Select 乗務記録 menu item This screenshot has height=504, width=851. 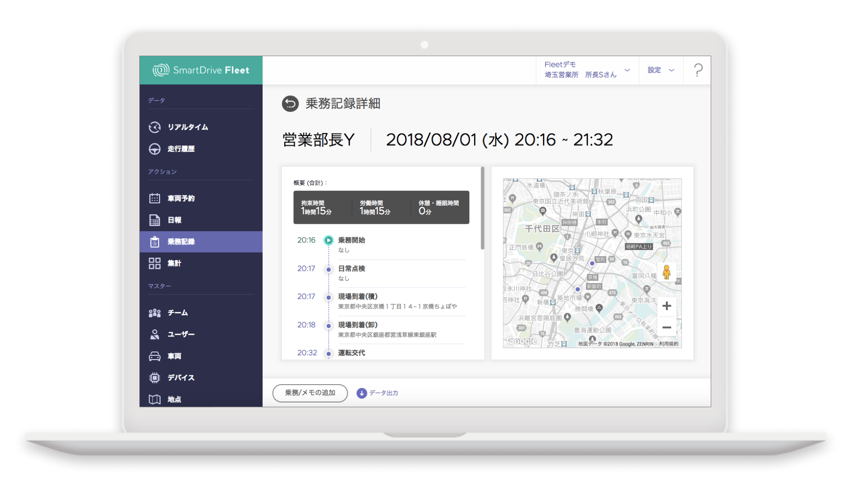(x=201, y=242)
